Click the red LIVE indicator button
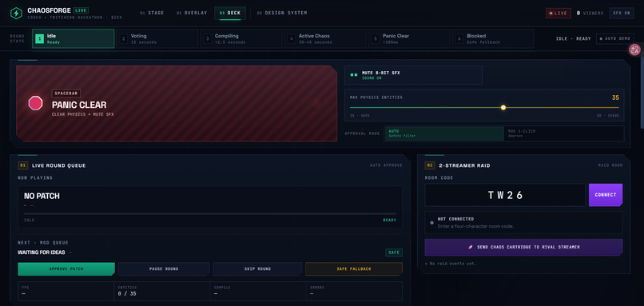Screen dimensions: 644x306 coord(559,13)
